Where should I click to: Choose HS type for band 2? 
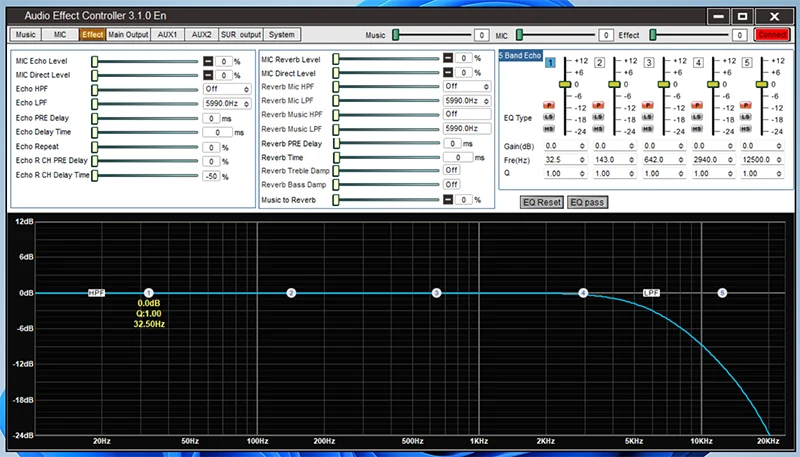(598, 129)
